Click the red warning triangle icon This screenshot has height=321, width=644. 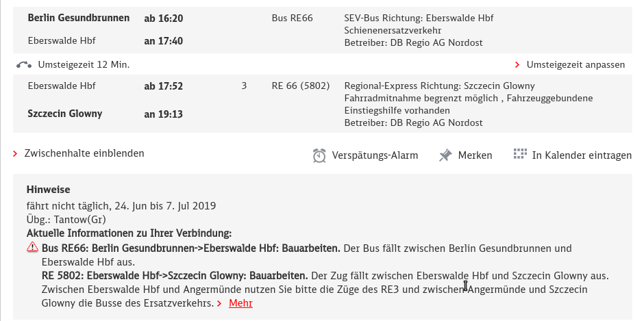tap(32, 247)
